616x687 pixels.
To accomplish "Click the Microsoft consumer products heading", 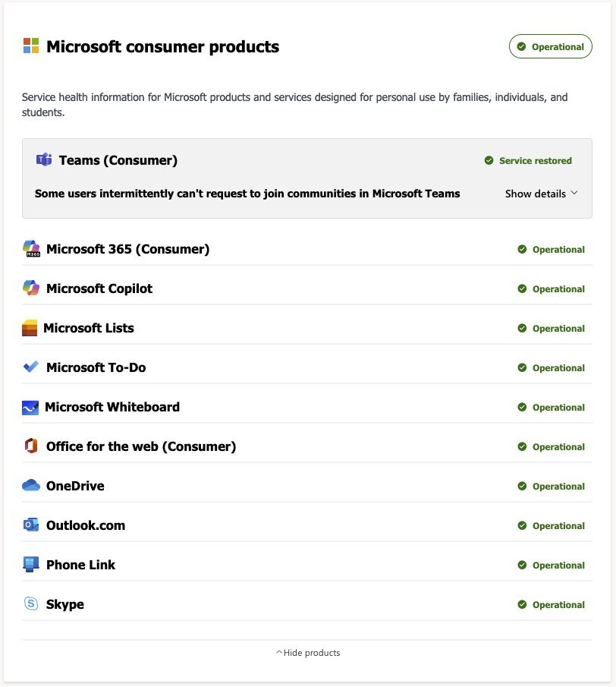I will click(x=163, y=46).
